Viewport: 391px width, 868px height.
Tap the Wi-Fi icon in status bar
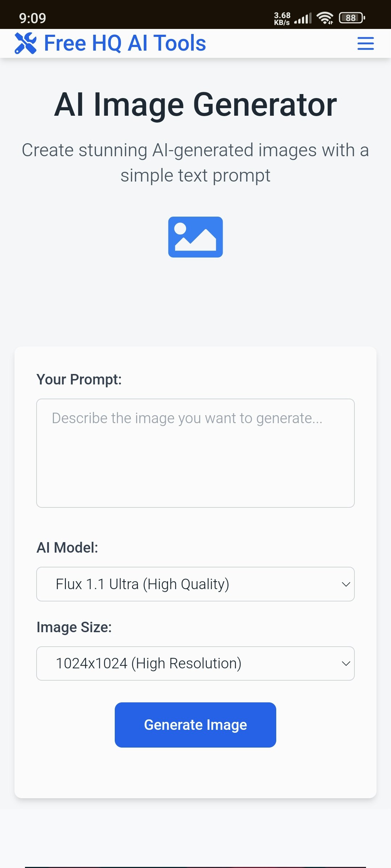point(325,18)
